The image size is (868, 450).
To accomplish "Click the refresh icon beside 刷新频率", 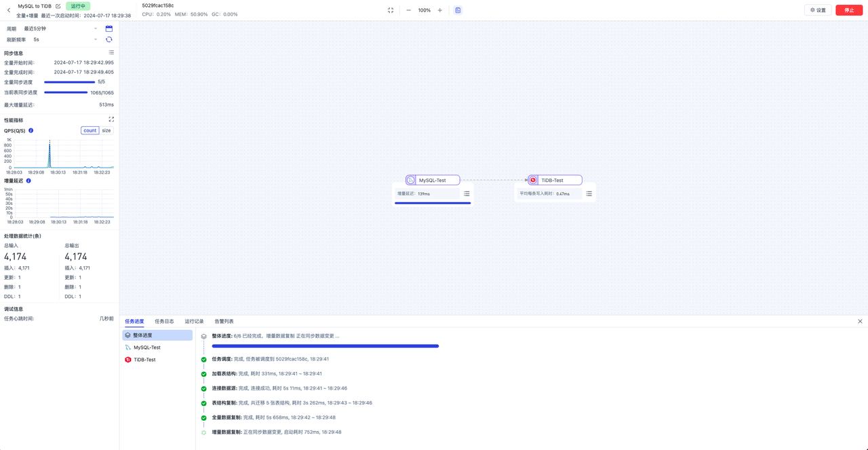I will (x=108, y=39).
